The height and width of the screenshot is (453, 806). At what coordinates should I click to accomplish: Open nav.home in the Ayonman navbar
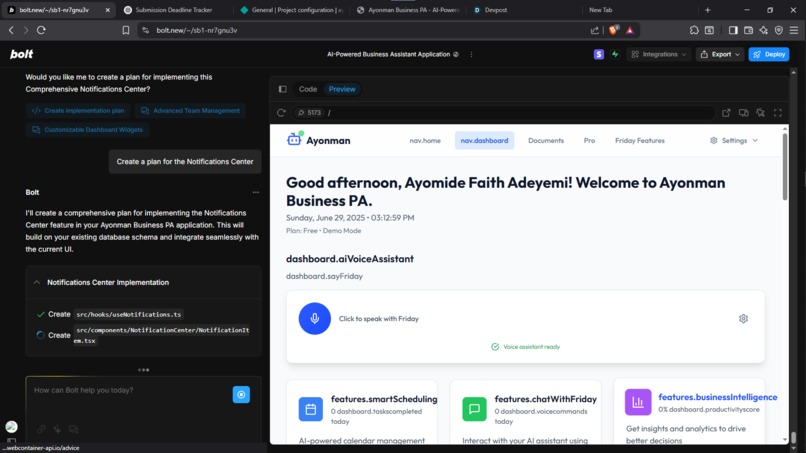tap(425, 140)
